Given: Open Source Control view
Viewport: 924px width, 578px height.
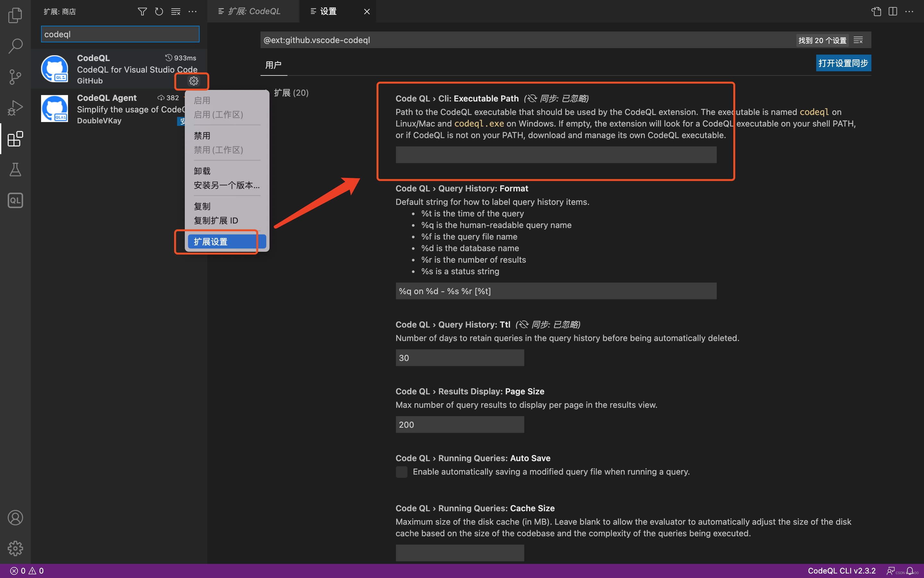Looking at the screenshot, I should (x=15, y=77).
